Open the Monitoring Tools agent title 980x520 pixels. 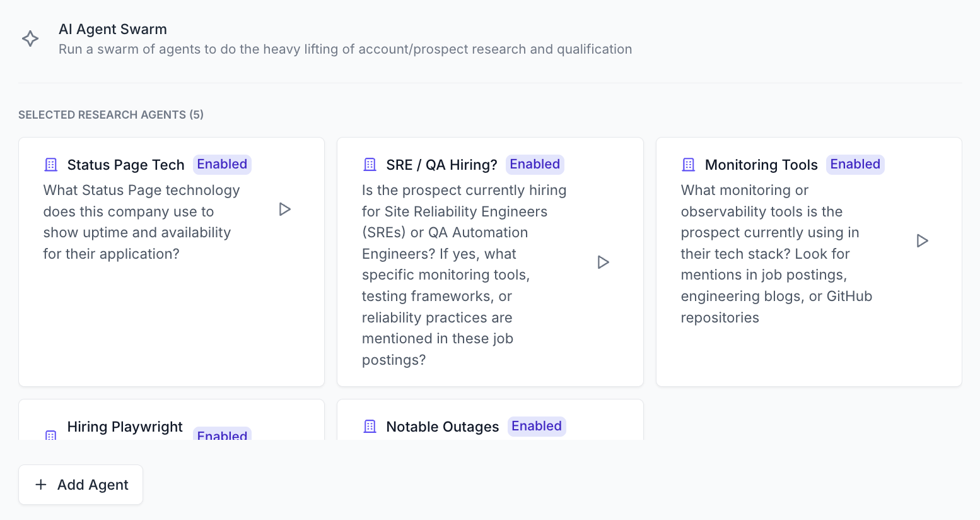click(x=761, y=165)
